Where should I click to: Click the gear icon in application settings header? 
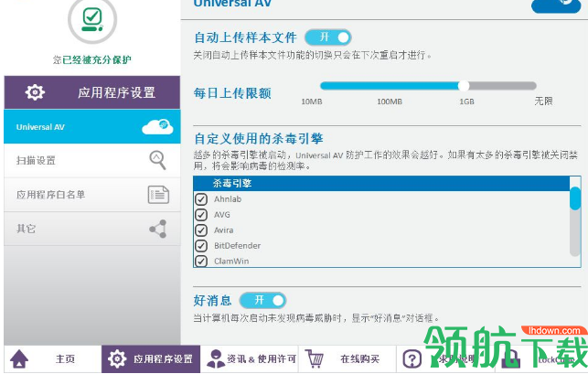[35, 92]
